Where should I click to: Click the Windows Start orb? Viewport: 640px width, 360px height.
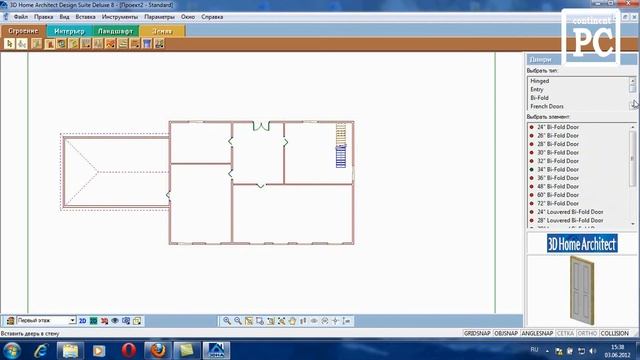pyautogui.click(x=12, y=351)
